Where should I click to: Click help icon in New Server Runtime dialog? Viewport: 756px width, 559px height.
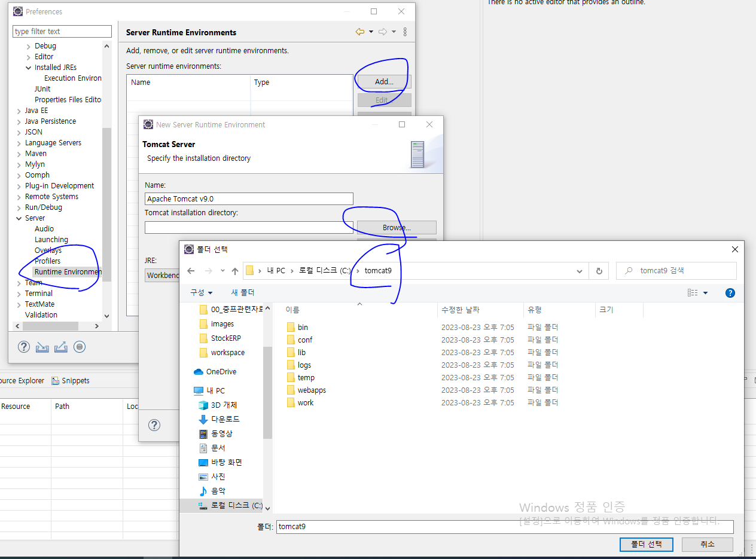tap(154, 425)
